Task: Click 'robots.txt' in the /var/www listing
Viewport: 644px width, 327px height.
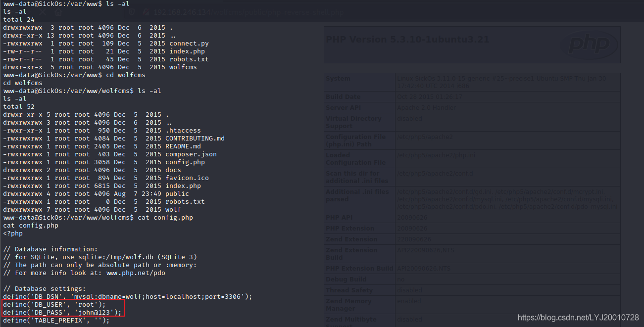Action: (x=189, y=59)
